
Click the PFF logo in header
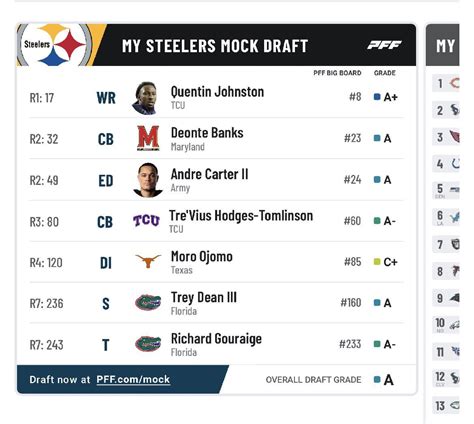[384, 45]
